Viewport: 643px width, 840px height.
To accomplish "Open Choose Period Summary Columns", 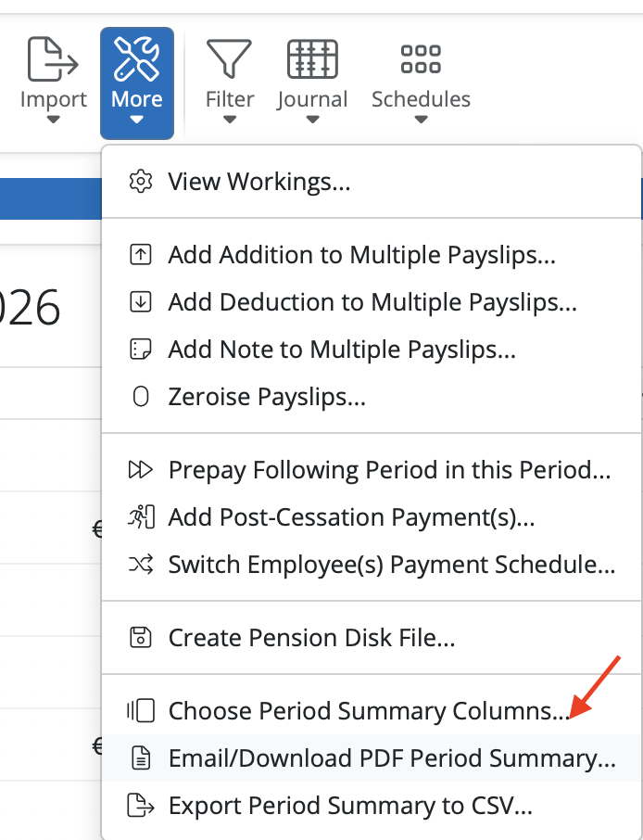I will coord(369,711).
